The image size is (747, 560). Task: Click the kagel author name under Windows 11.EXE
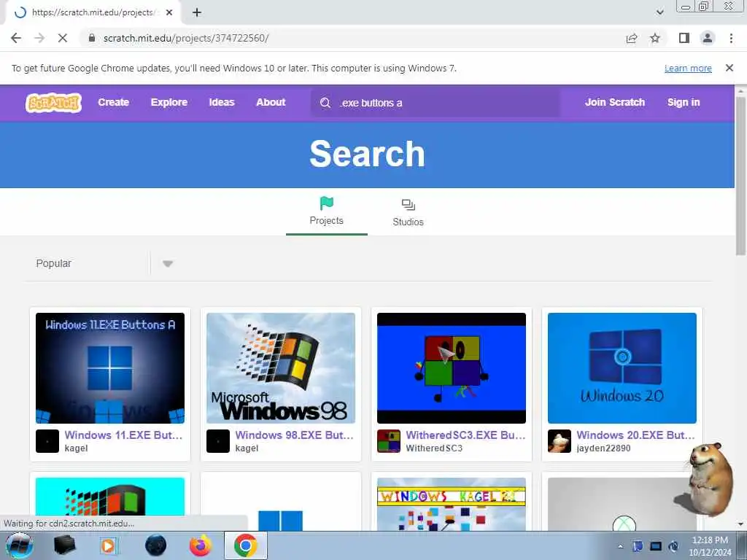tap(76, 448)
